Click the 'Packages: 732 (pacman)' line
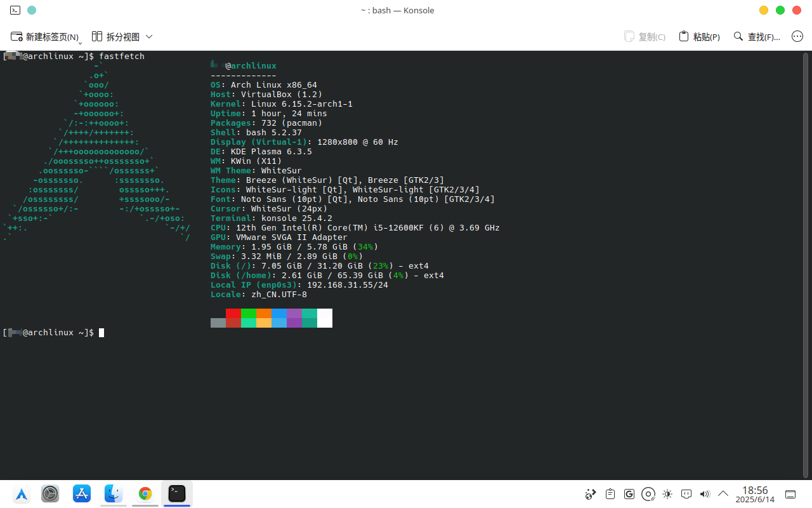Screen dimensions: 812x508 (x=266, y=123)
